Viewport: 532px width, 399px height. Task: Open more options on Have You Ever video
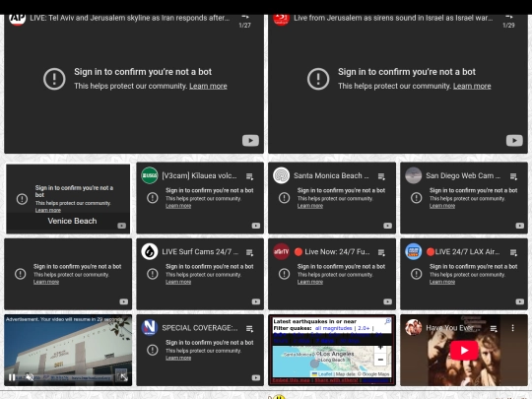click(512, 328)
